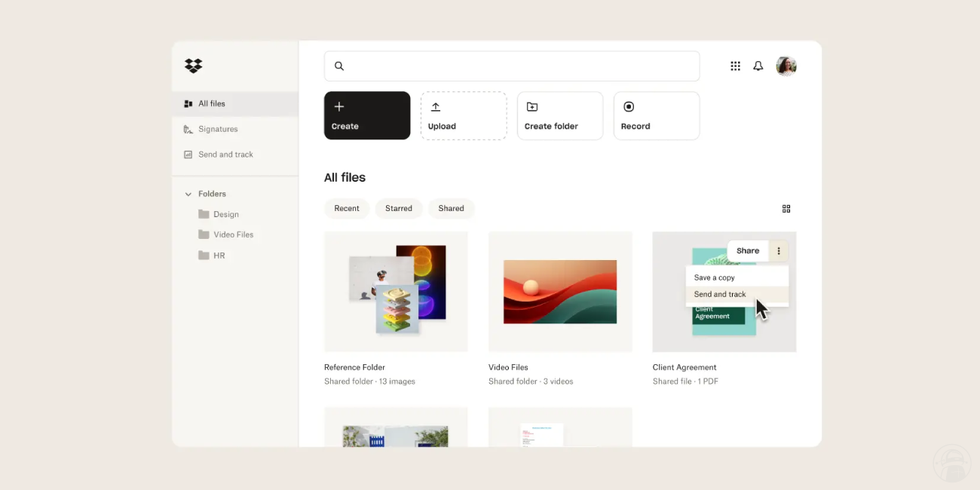This screenshot has width=980, height=490.
Task: Choose Save a copy from the context menu
Action: [713, 277]
